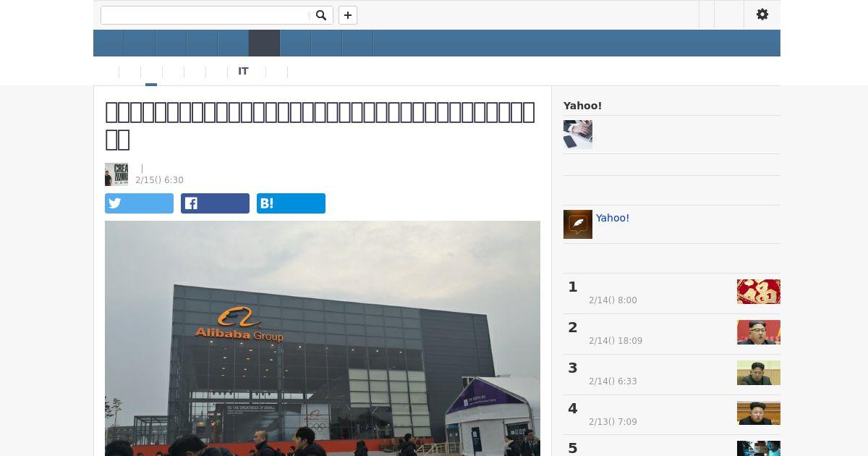868x456 pixels.
Task: Click the dark highlighted navigation tab
Action: coord(264,43)
